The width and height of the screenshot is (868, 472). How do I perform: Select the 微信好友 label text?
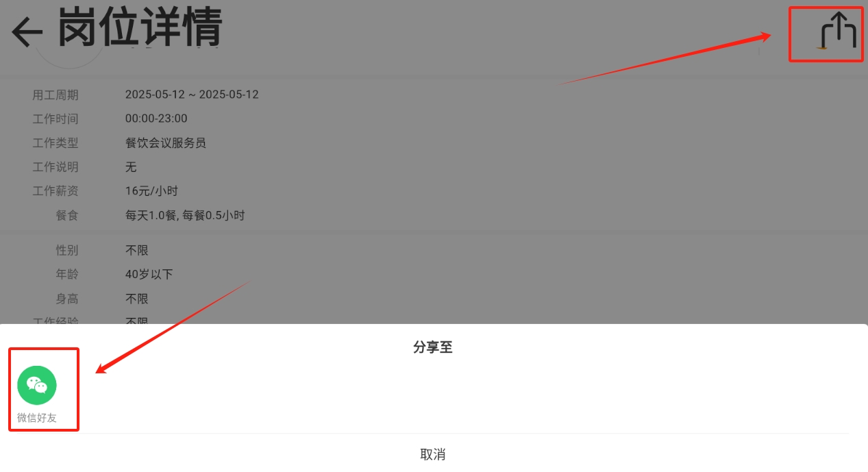point(37,418)
